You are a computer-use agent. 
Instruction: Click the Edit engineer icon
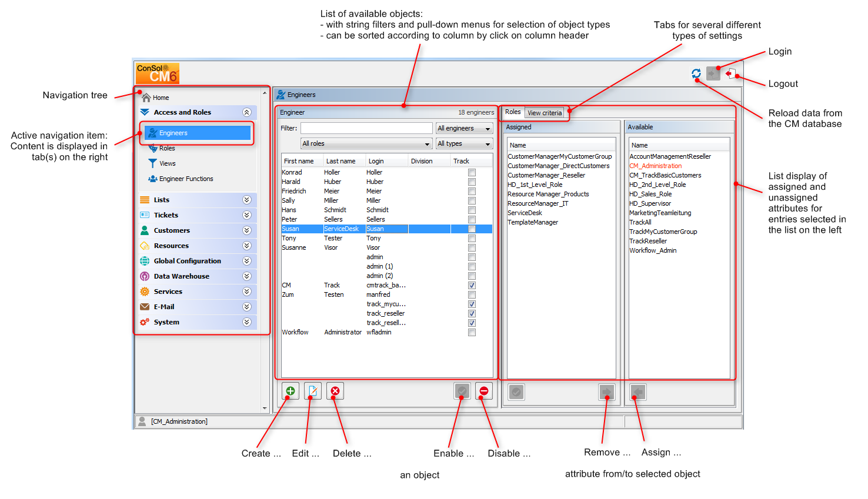click(312, 390)
